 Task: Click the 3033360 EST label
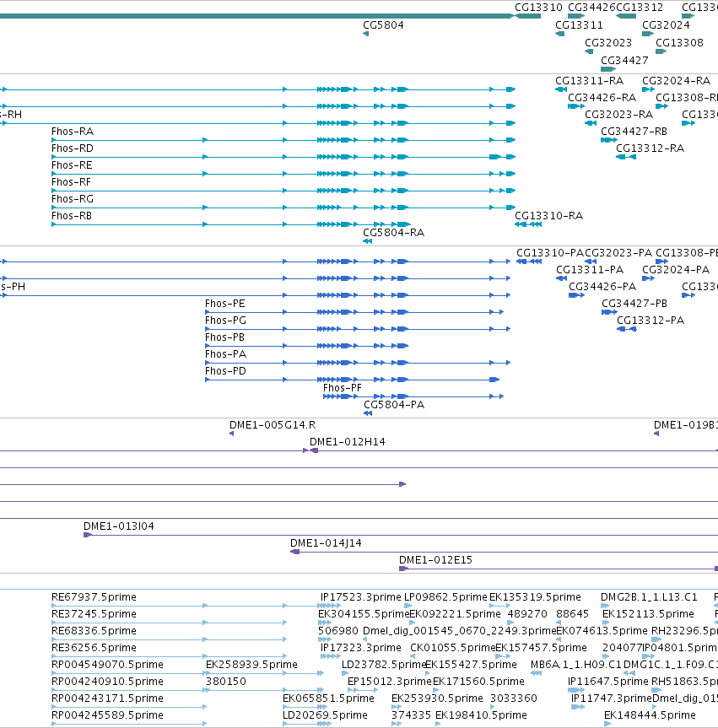(514, 698)
